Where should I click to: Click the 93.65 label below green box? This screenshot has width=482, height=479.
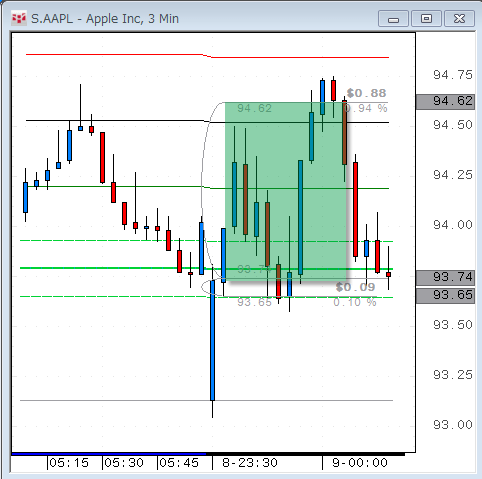[x=254, y=302]
